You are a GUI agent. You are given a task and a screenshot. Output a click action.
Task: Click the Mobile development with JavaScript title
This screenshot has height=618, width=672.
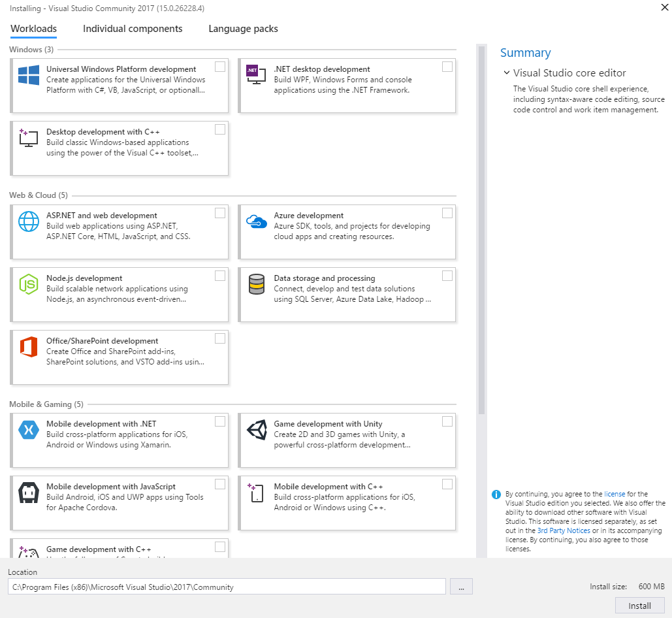(111, 487)
